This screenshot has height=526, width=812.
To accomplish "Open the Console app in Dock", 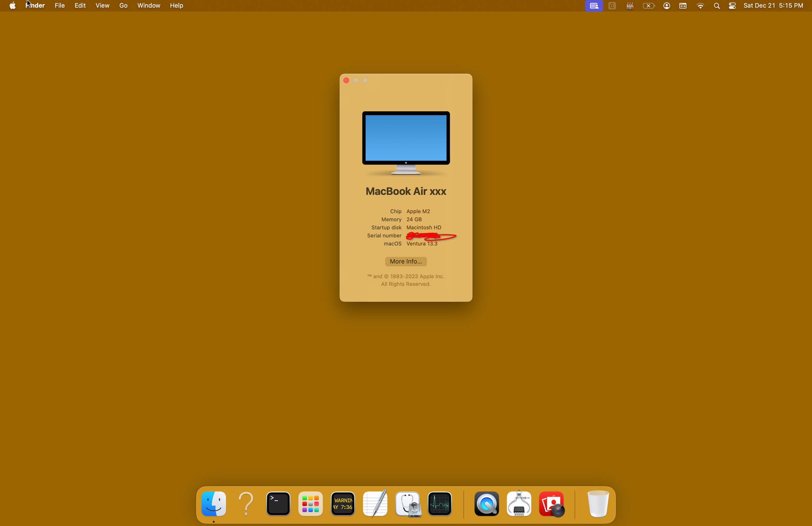I will click(343, 504).
